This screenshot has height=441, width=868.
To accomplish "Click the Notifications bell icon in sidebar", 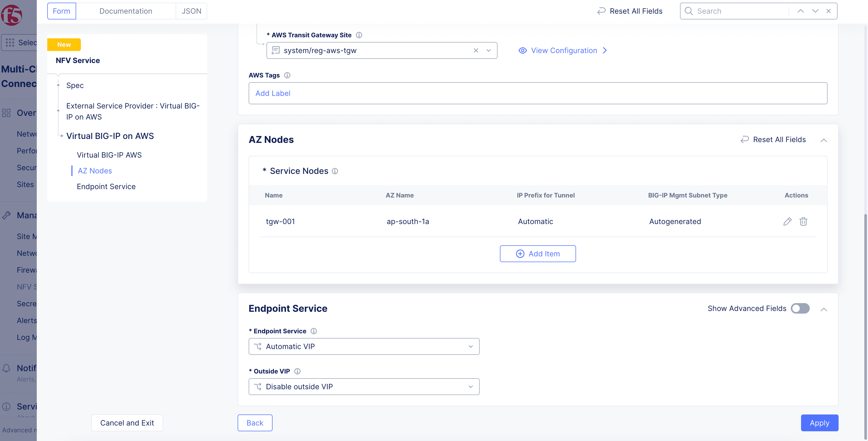I will click(6, 368).
